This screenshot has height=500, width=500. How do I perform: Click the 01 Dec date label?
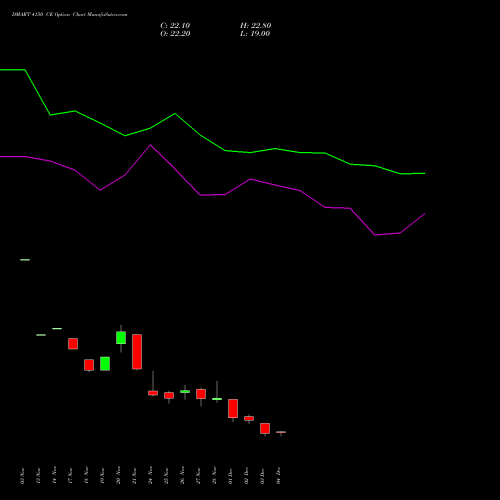230,475
